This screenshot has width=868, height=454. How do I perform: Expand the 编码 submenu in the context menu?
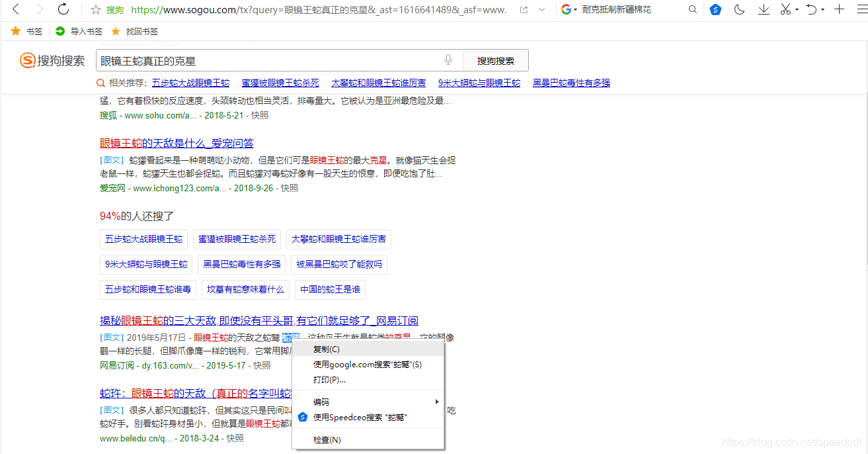point(322,401)
